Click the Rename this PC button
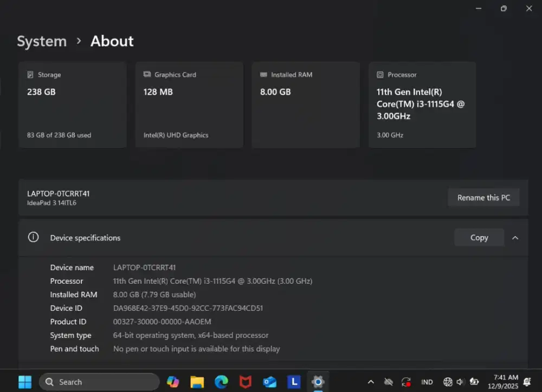 [483, 197]
